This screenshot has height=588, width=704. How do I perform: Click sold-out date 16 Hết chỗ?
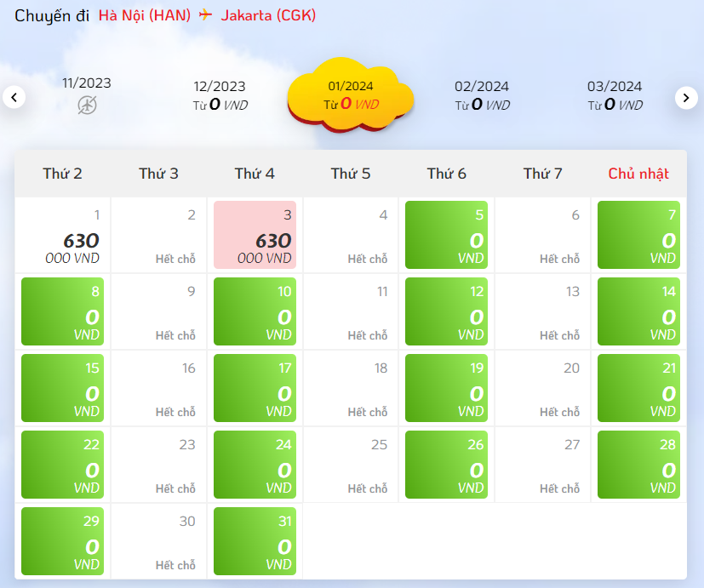pos(158,388)
